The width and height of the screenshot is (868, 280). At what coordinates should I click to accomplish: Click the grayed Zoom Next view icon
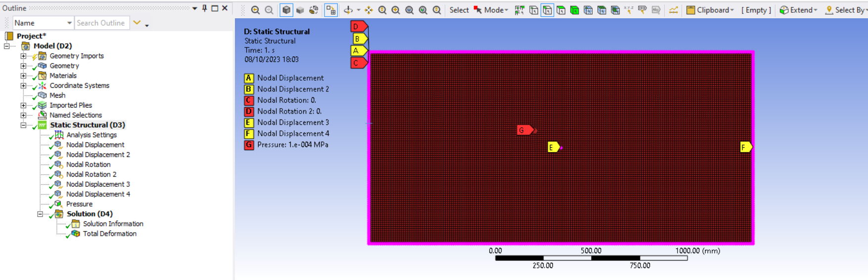(269, 10)
